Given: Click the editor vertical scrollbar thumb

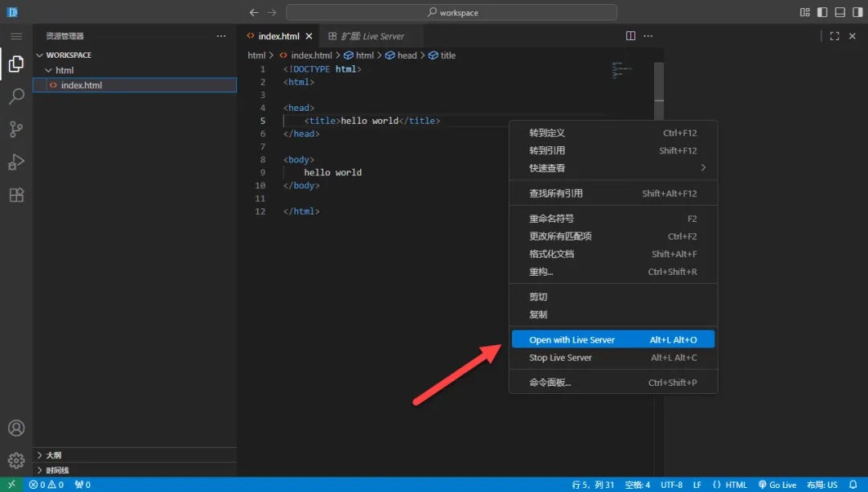Looking at the screenshot, I should pyautogui.click(x=659, y=80).
